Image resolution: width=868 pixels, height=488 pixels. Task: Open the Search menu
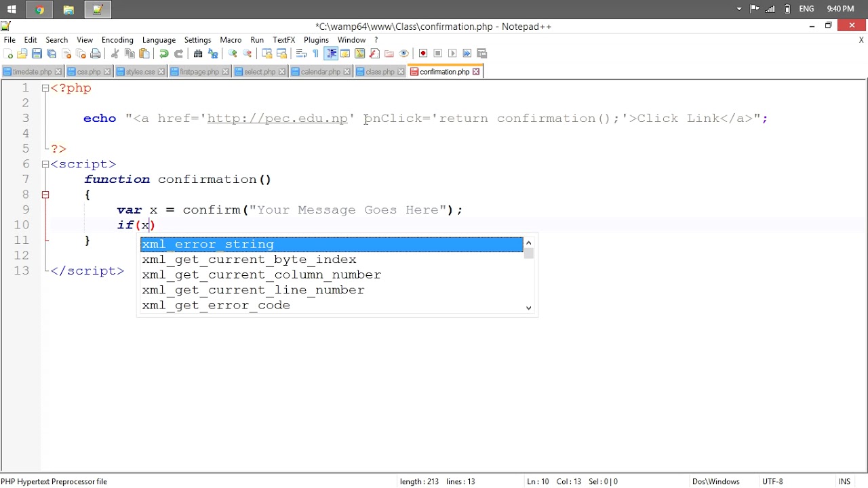57,40
